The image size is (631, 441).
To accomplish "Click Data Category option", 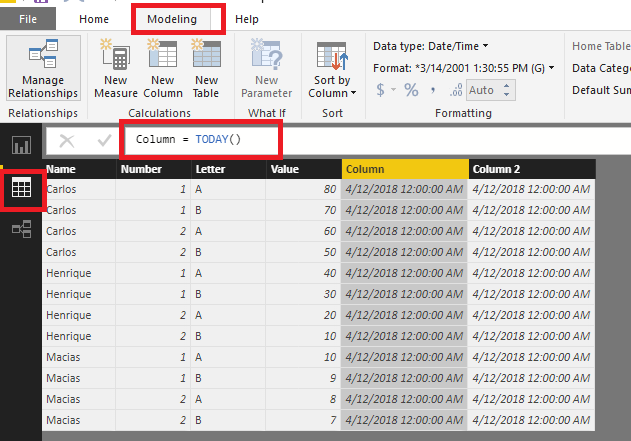I will click(601, 68).
